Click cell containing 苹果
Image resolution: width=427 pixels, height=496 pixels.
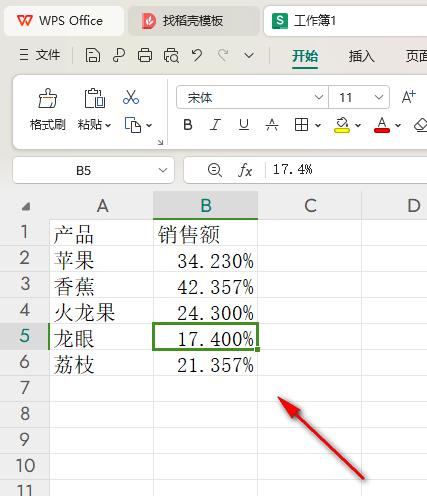click(102, 259)
